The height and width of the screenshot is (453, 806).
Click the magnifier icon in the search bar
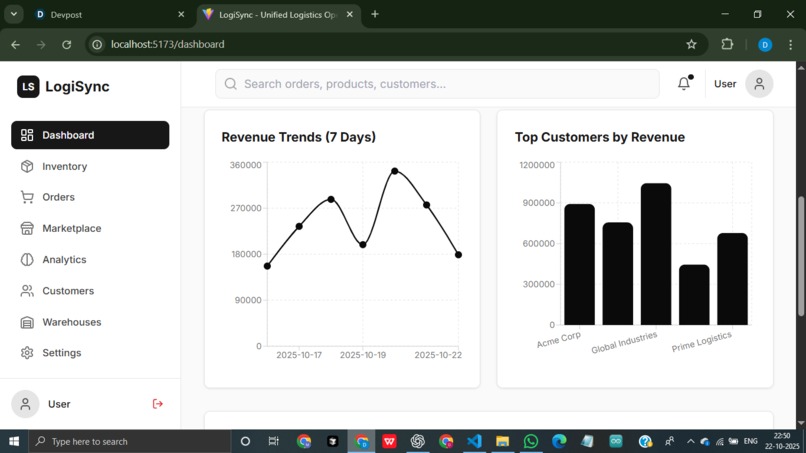coord(231,84)
